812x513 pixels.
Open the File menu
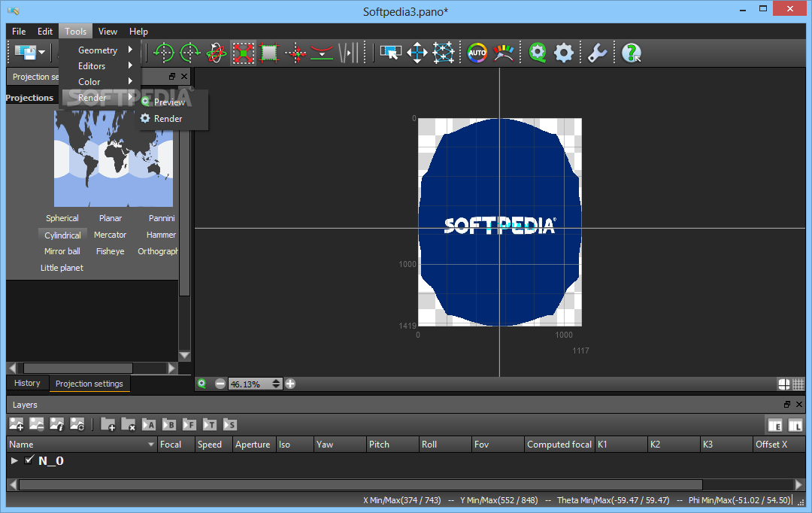(x=19, y=31)
